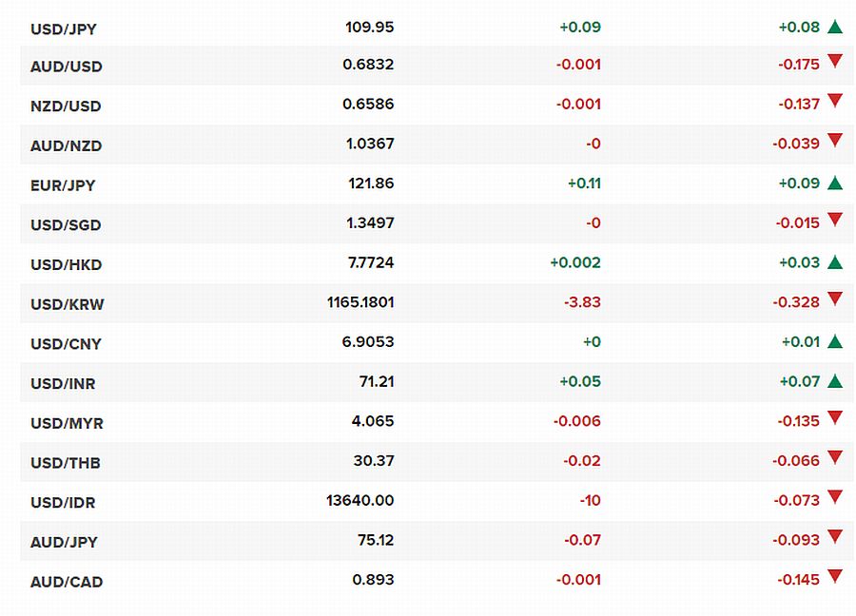The image size is (856, 616).
Task: Click the red down arrow for AUD/CAD
Action: (835, 576)
